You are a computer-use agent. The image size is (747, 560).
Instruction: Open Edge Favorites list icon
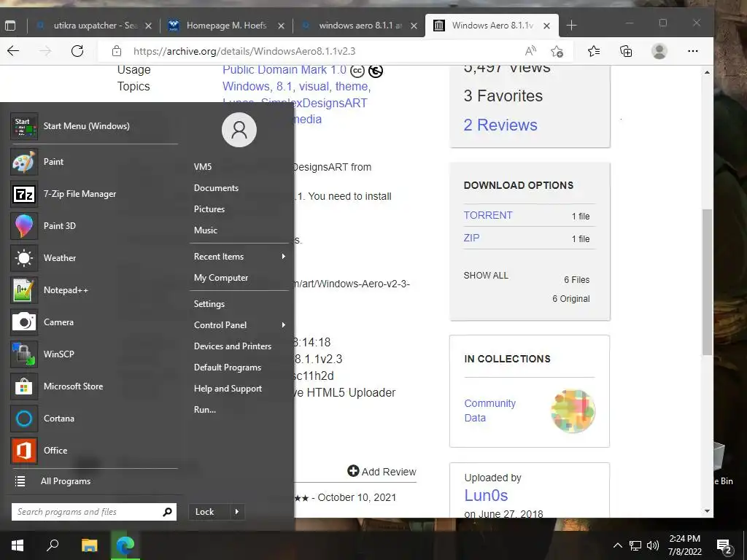pyautogui.click(x=594, y=51)
